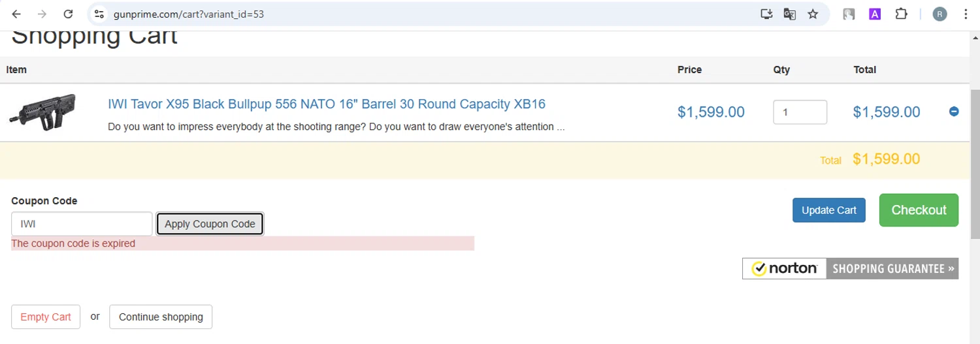View site information icon in address bar
This screenshot has height=344, width=980.
tap(99, 14)
